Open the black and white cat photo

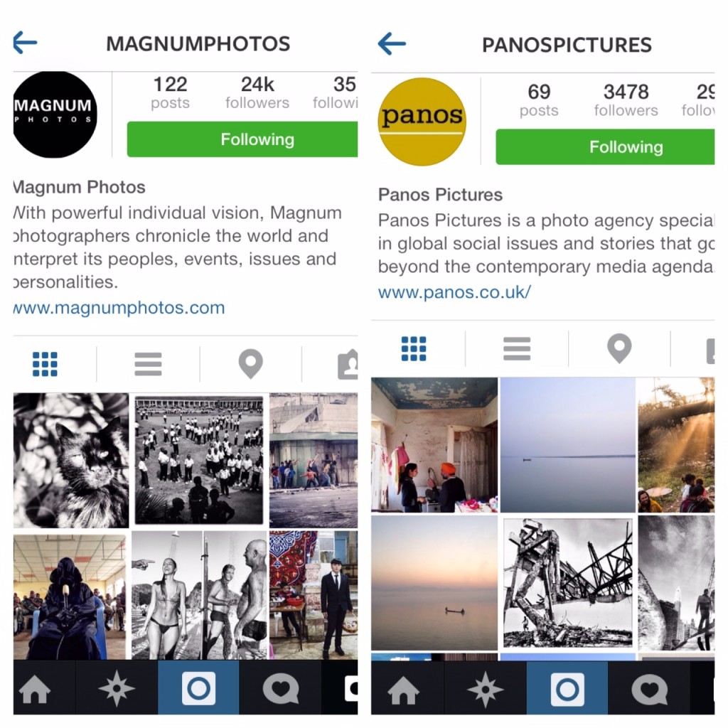pyautogui.click(x=71, y=461)
